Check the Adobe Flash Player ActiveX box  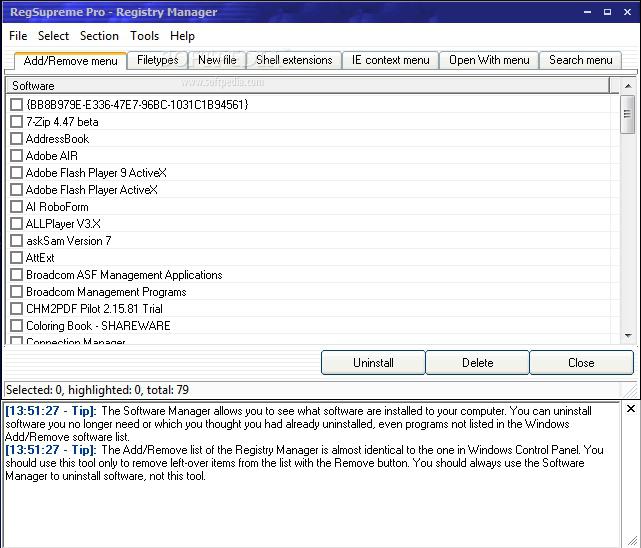click(x=16, y=190)
